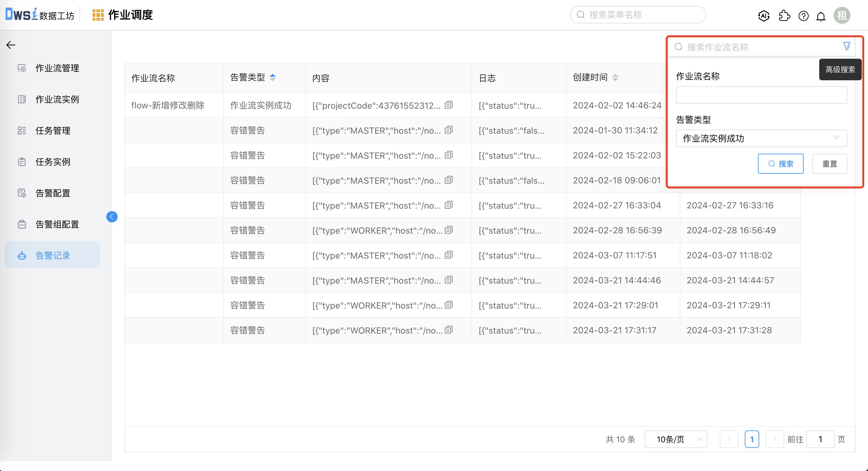868x471 pixels.
Task: Click the user avatar 租
Action: point(842,16)
